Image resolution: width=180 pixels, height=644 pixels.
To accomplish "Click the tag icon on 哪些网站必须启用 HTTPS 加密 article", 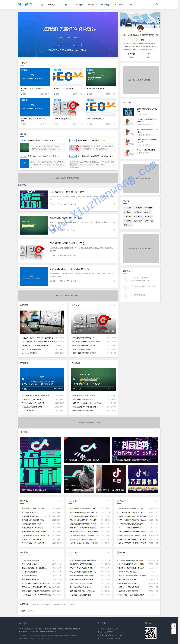I will coord(114,230).
